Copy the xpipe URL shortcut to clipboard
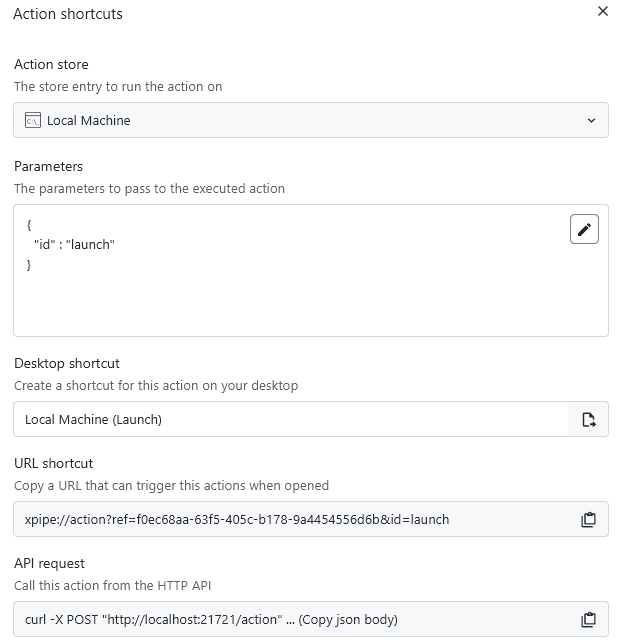 (x=589, y=520)
